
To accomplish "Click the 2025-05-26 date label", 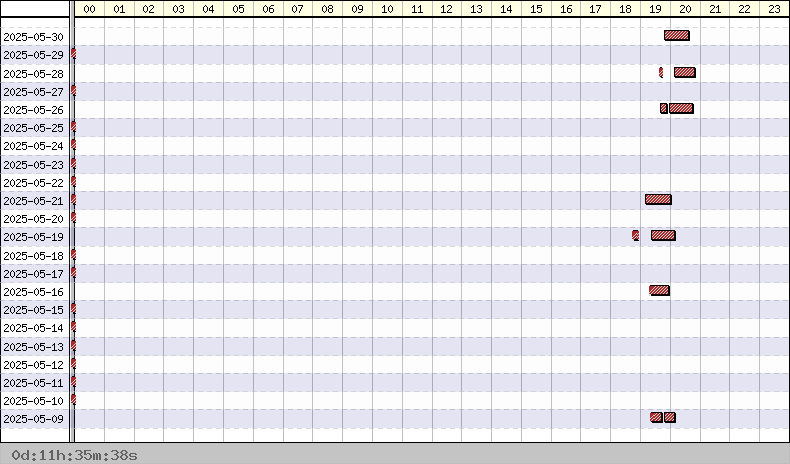I will pyautogui.click(x=34, y=110).
